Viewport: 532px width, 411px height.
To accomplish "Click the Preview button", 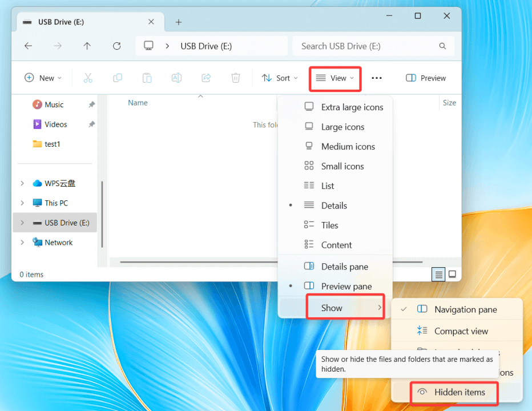I will click(x=425, y=78).
